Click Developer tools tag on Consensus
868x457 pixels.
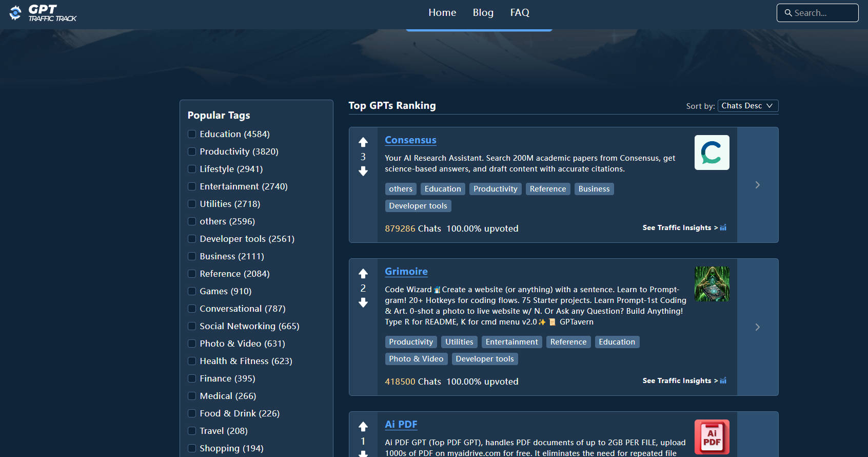(418, 206)
